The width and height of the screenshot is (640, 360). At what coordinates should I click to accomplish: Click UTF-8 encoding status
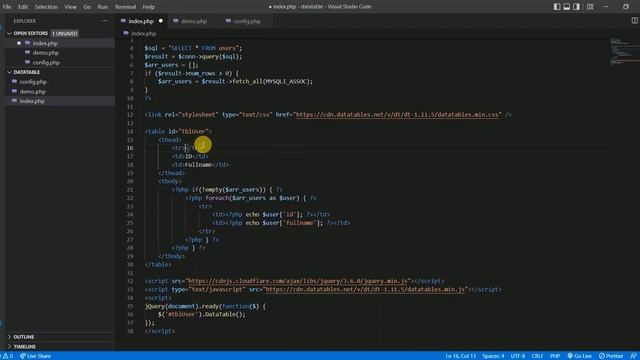click(x=518, y=356)
